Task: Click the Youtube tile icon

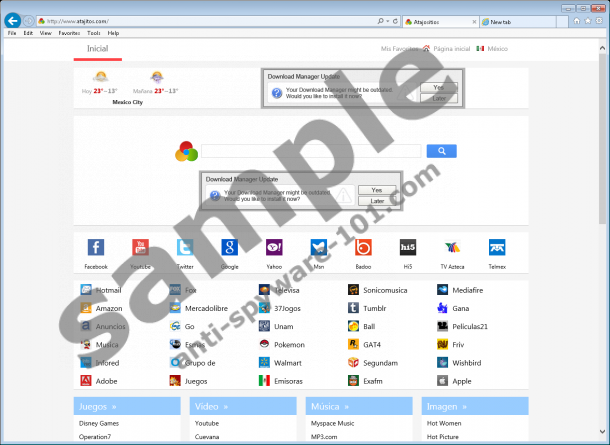Action: (x=140, y=248)
